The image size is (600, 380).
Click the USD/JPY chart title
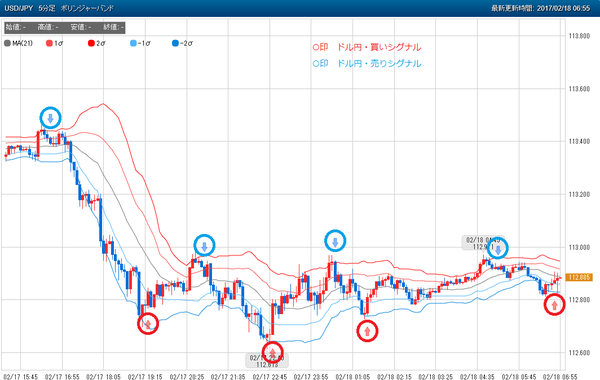pos(19,8)
